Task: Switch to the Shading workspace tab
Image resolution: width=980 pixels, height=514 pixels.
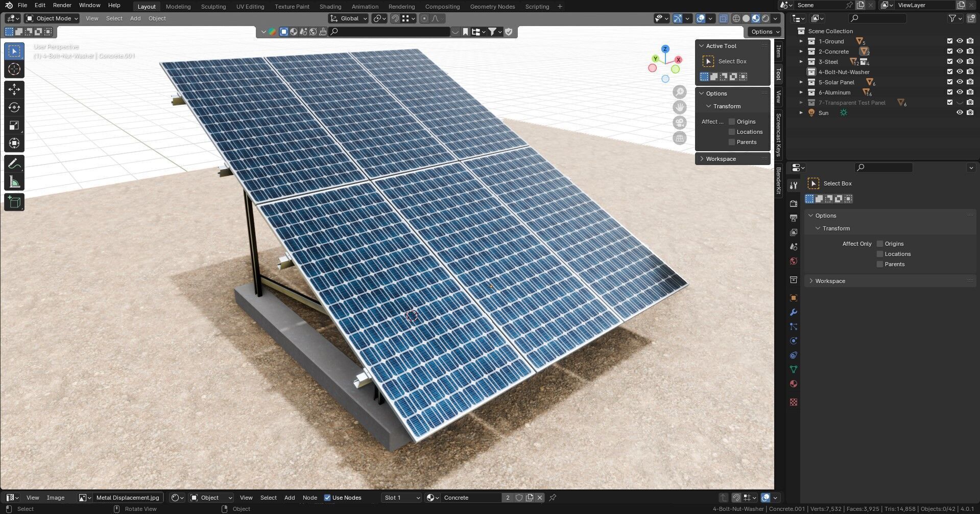Action: (x=330, y=7)
